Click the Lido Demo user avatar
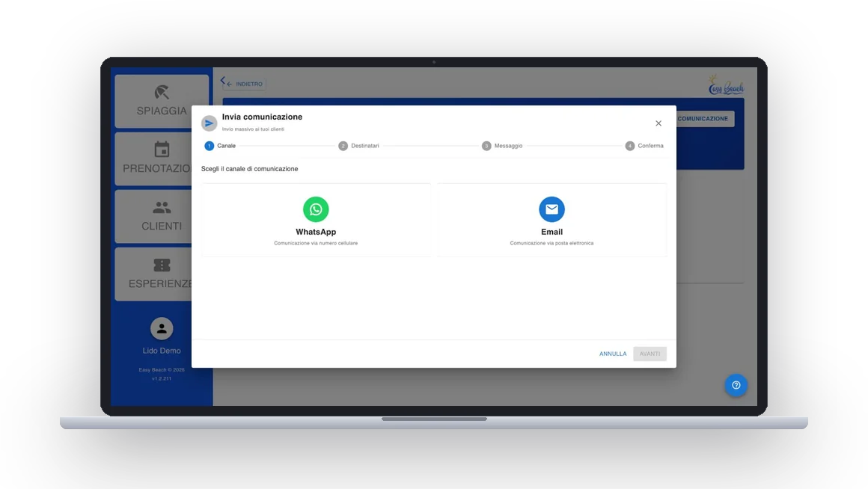Viewport: 868px width, 489px height. [162, 328]
